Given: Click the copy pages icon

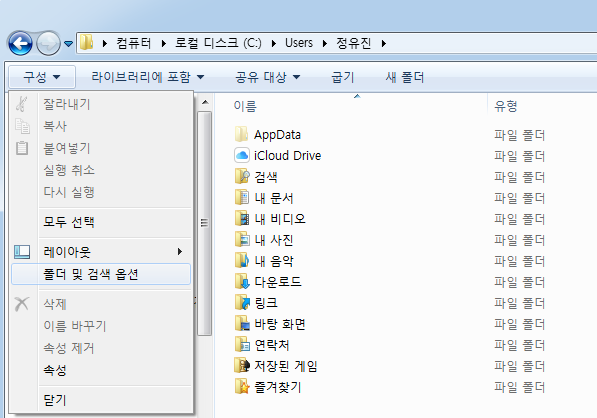Looking at the screenshot, I should [x=22, y=126].
